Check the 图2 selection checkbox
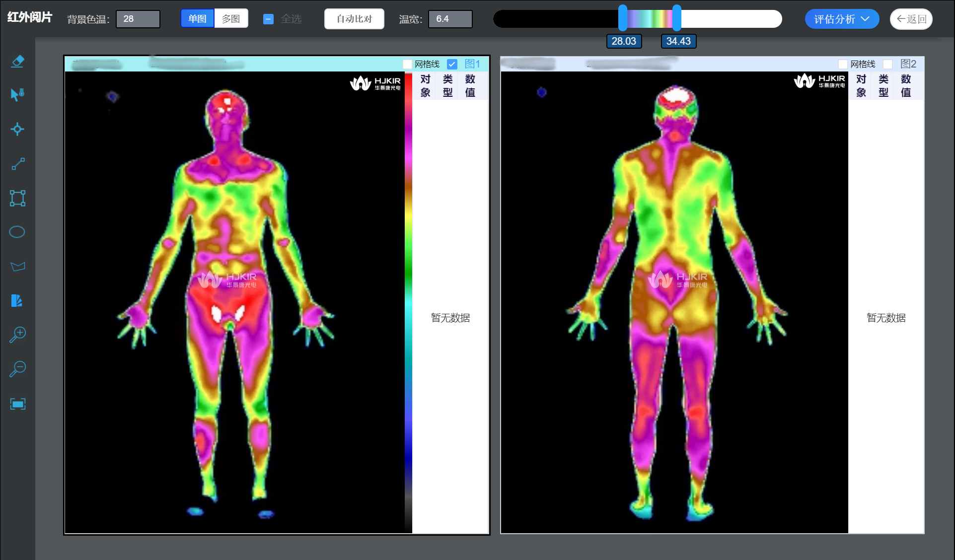 [888, 64]
